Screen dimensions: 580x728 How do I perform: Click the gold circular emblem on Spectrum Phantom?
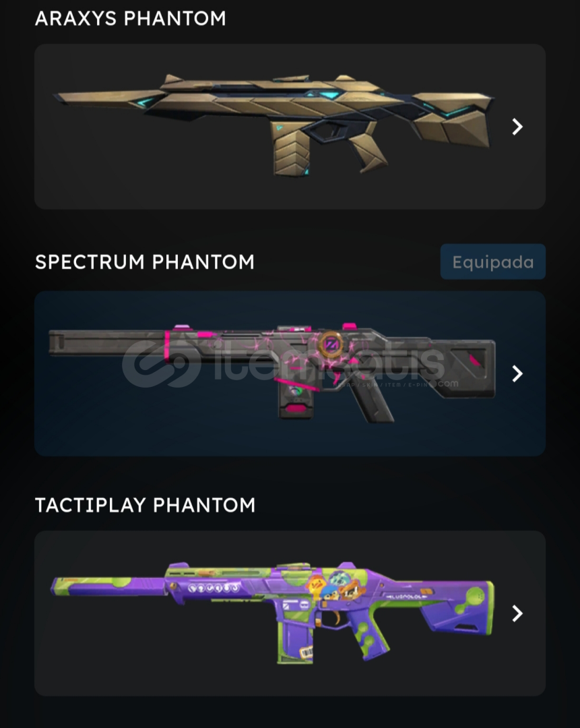coord(331,344)
